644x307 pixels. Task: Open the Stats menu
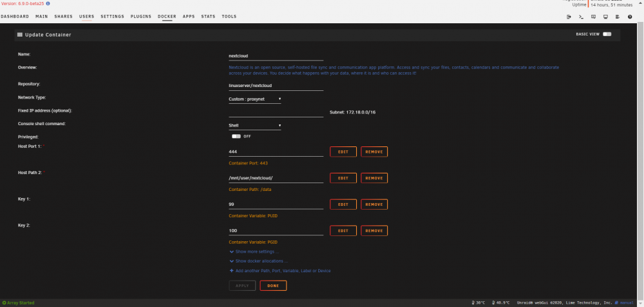208,17
